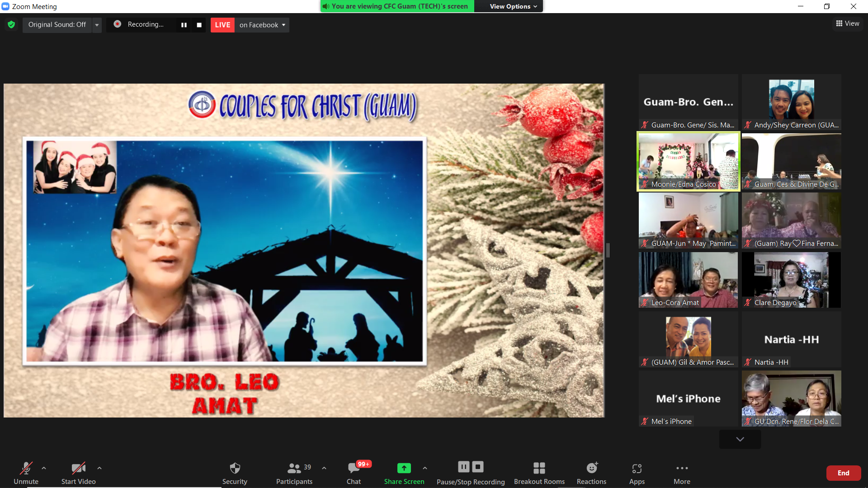Open the More options menu

tap(682, 473)
